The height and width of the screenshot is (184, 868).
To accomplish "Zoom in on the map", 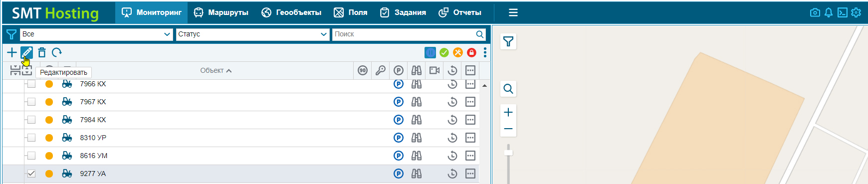I will pyautogui.click(x=508, y=112).
